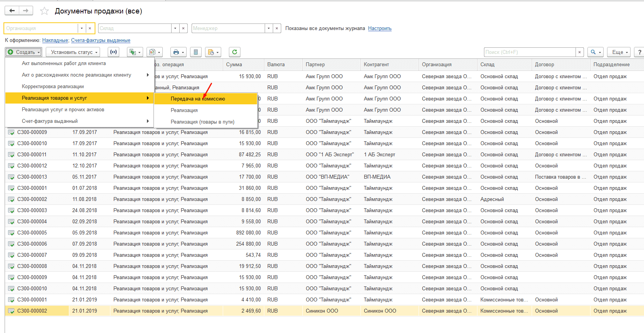Open the create-based-on documents icon
Screen dimensions: 644x333
tap(135, 52)
